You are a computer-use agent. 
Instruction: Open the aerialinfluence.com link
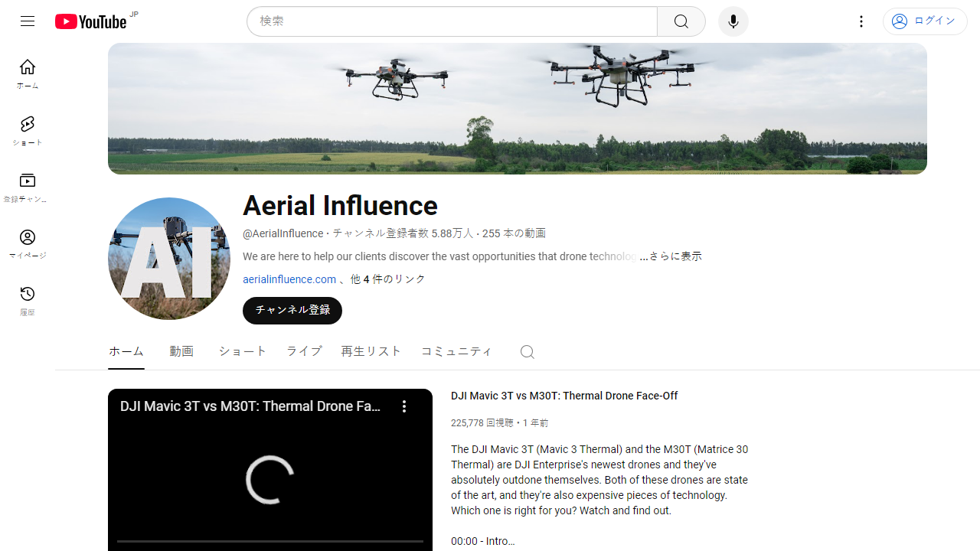pyautogui.click(x=289, y=279)
